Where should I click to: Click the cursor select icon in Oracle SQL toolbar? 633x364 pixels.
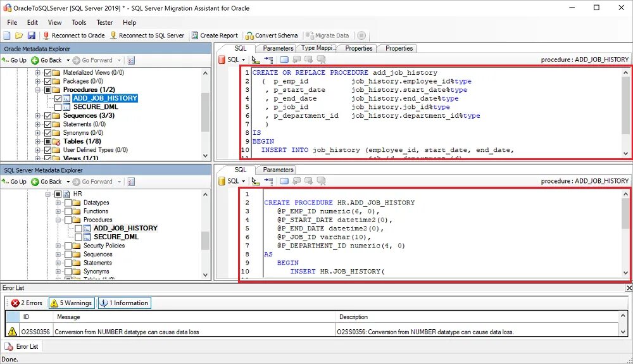coord(256,60)
